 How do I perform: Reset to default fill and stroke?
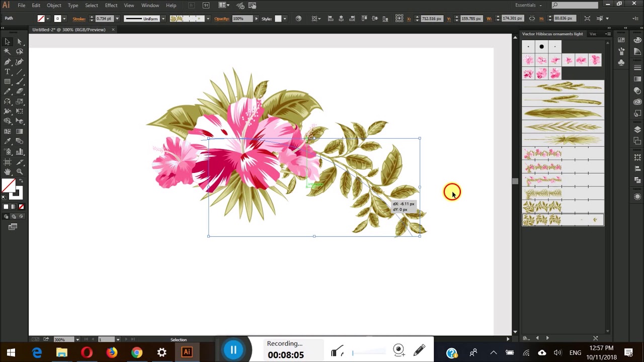5,197
